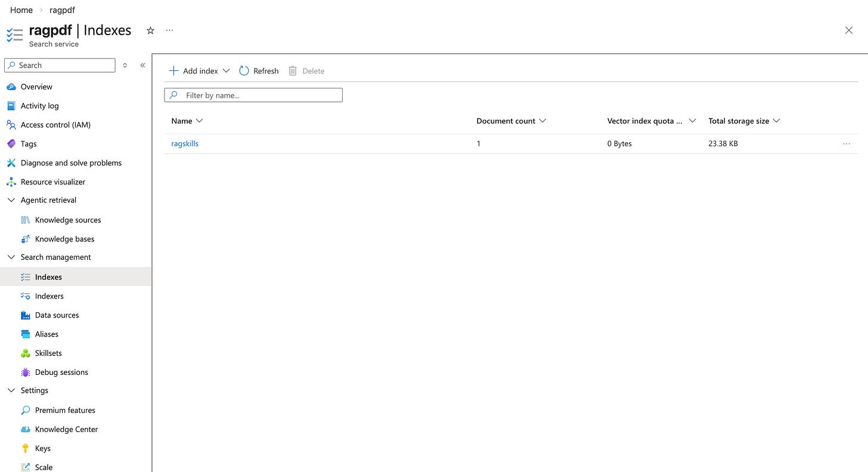
Task: Open the ragskills index link
Action: [x=185, y=144]
